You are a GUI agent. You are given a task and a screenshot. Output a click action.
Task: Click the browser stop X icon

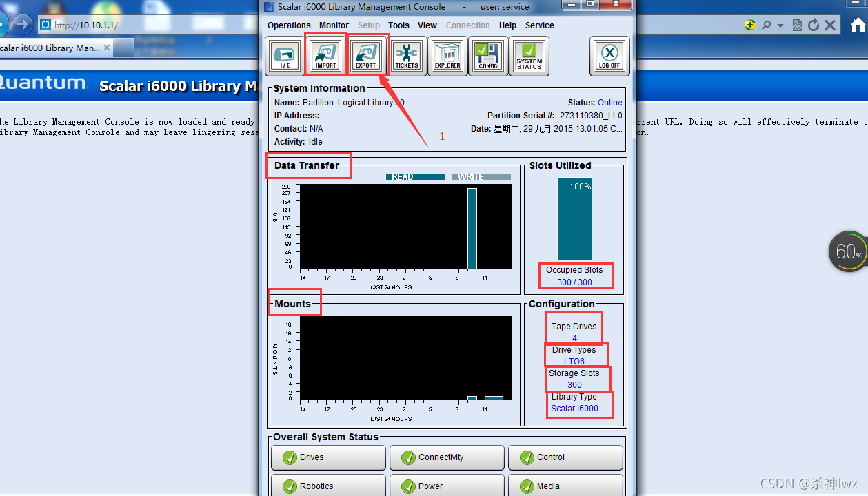(x=830, y=25)
